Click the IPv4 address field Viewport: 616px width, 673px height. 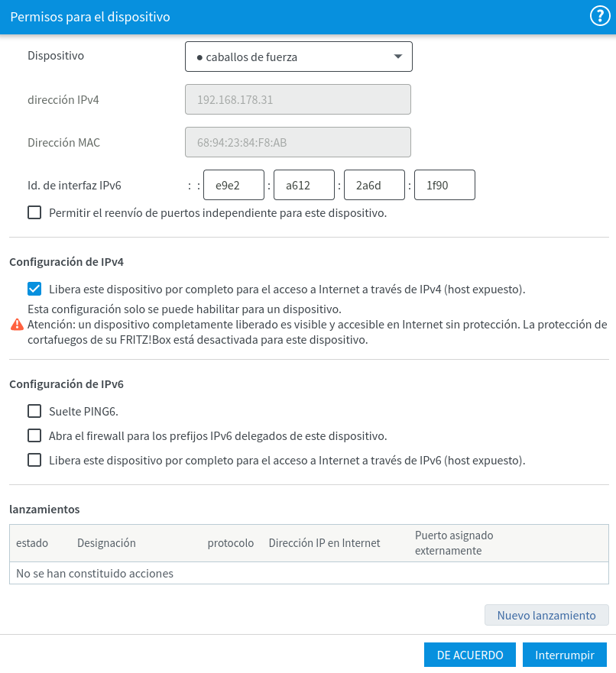coord(298,99)
